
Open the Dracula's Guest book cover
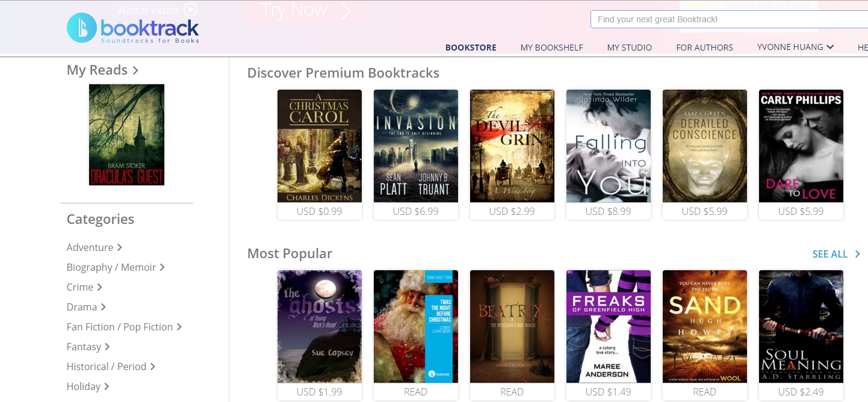click(126, 135)
